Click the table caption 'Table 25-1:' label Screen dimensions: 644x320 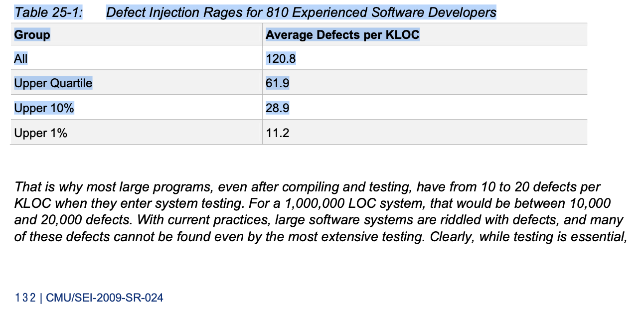pos(48,12)
